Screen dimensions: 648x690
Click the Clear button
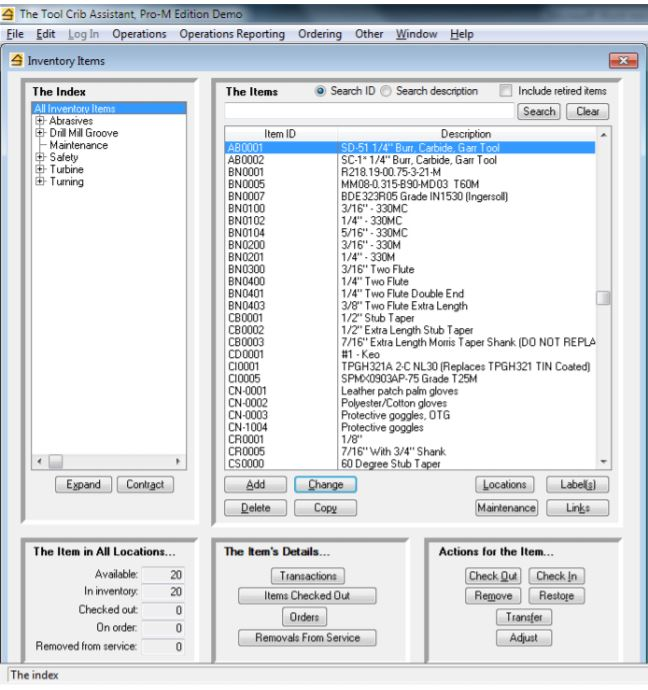tap(587, 111)
